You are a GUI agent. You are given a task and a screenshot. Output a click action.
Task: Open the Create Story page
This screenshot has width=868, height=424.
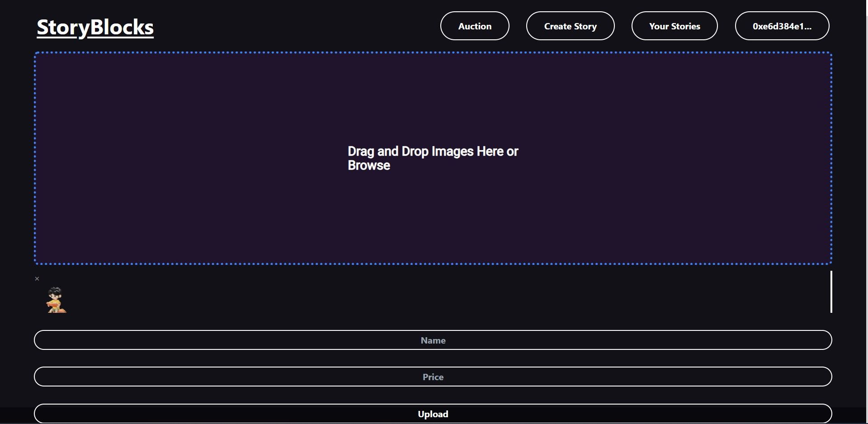point(570,26)
